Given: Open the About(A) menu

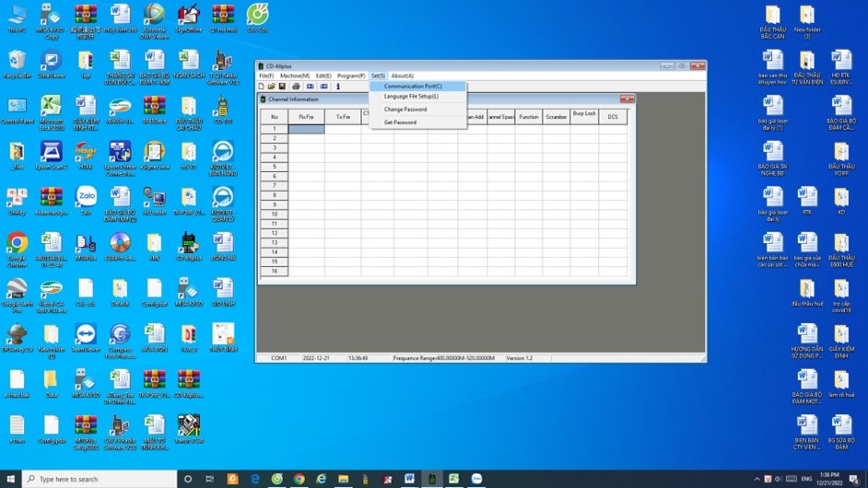Looking at the screenshot, I should tap(403, 76).
